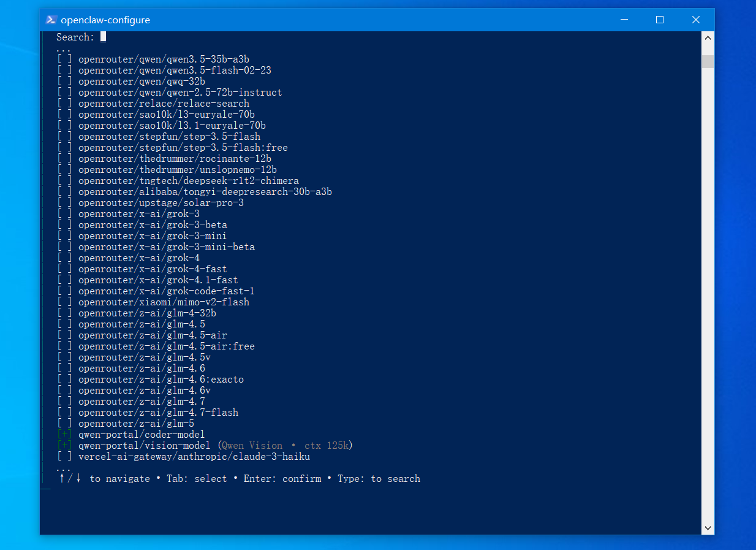
Task: Toggle checkbox for openrouter/xiaomi/mimo-v2-flash
Action: click(x=64, y=302)
